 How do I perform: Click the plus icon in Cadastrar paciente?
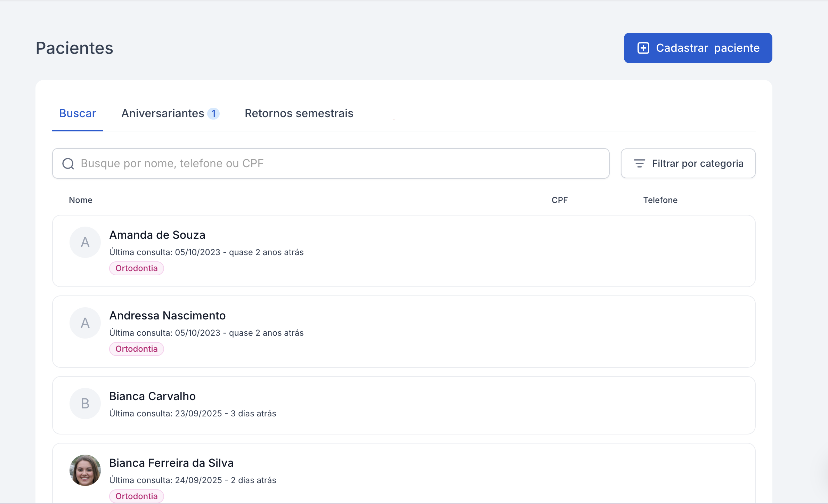[x=643, y=48]
